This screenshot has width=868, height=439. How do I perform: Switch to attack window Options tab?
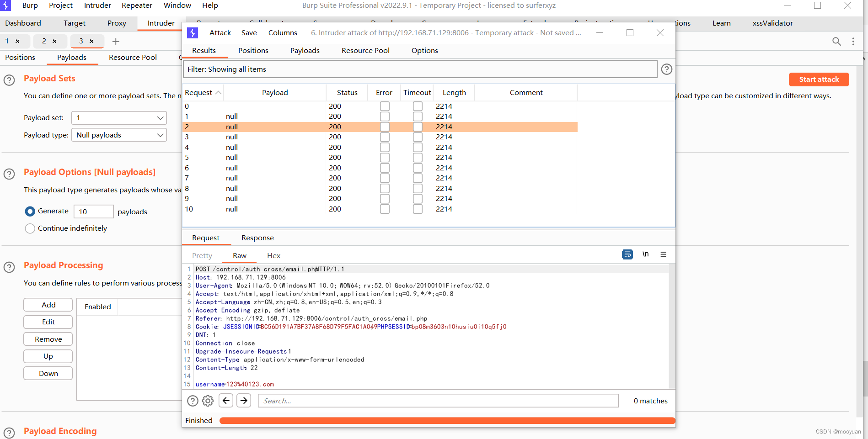[x=425, y=51]
